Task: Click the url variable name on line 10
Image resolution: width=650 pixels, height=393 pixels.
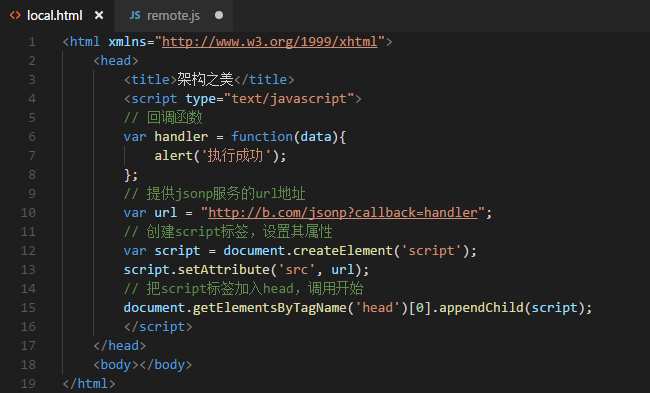Action: pos(166,213)
